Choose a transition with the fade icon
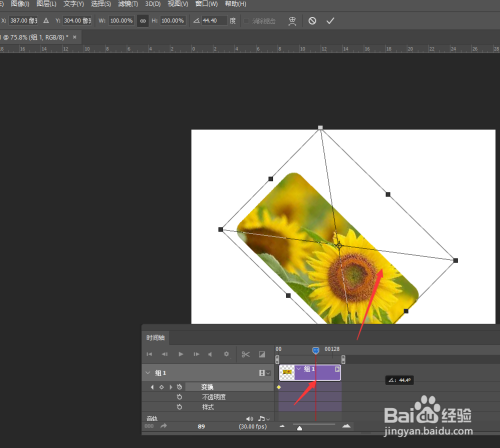Screen dimensions: 500x448 [262, 354]
